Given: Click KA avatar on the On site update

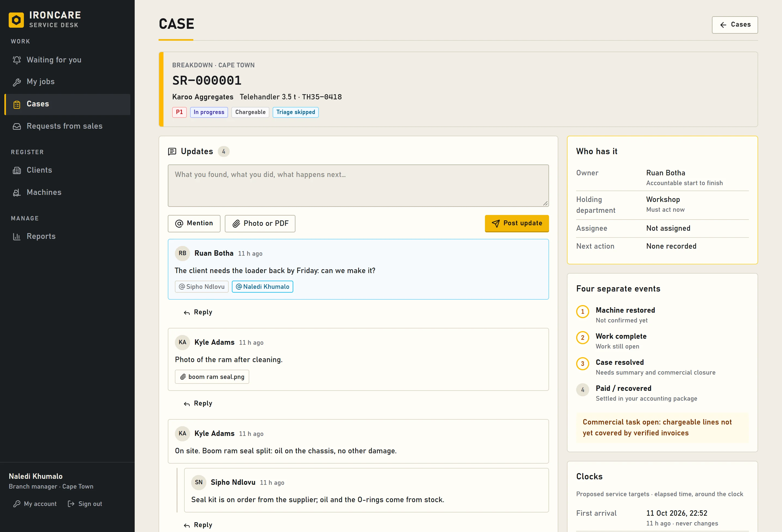Looking at the screenshot, I should (x=182, y=433).
